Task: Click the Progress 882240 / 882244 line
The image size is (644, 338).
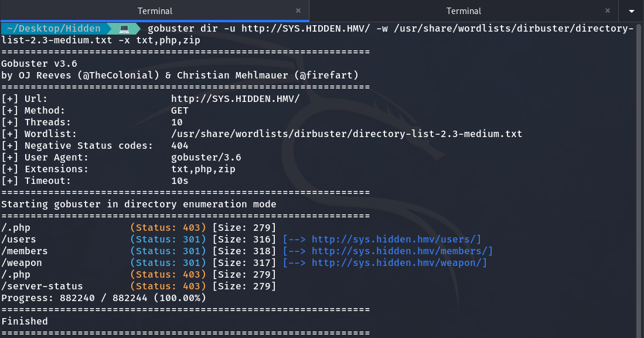Action: [x=103, y=298]
